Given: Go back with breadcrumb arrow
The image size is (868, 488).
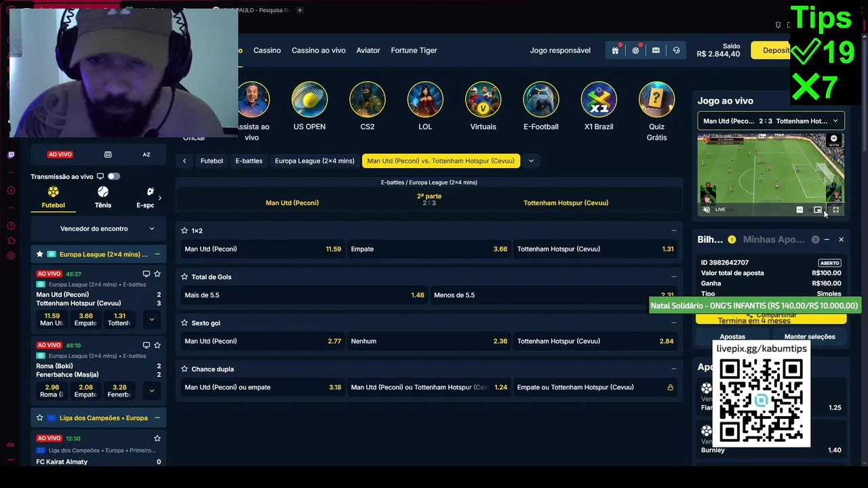Looking at the screenshot, I should 184,161.
